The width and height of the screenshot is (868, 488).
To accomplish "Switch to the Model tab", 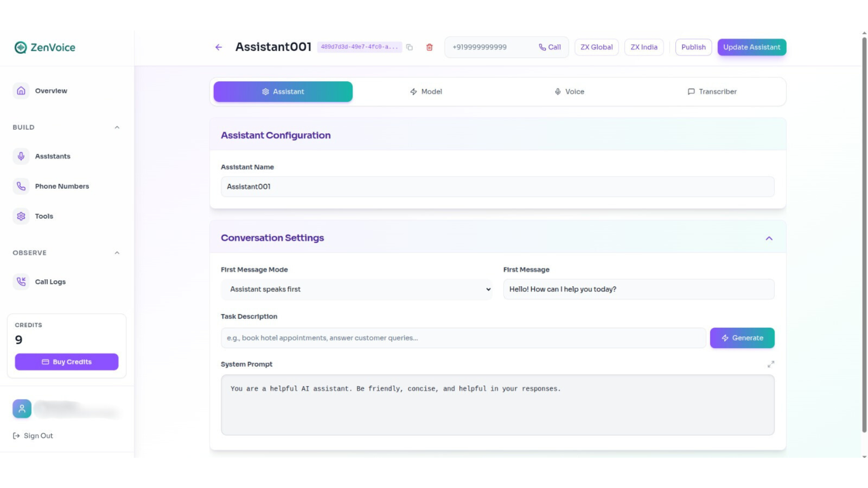I will (426, 92).
